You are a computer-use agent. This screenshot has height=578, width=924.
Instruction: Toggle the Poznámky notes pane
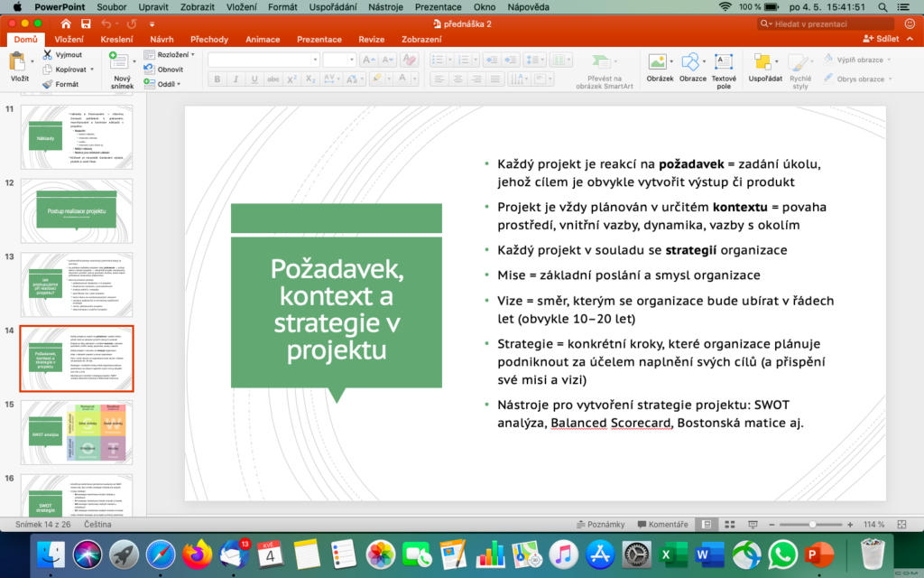pos(600,524)
